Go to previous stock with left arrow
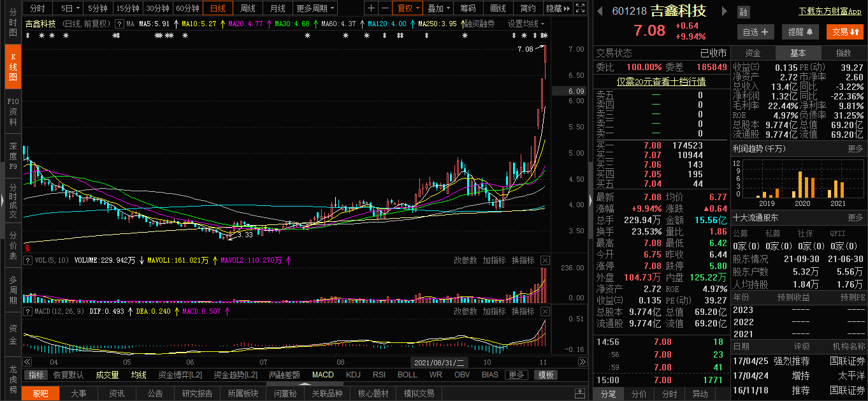Screen dimensions: 868x401 tap(599, 11)
